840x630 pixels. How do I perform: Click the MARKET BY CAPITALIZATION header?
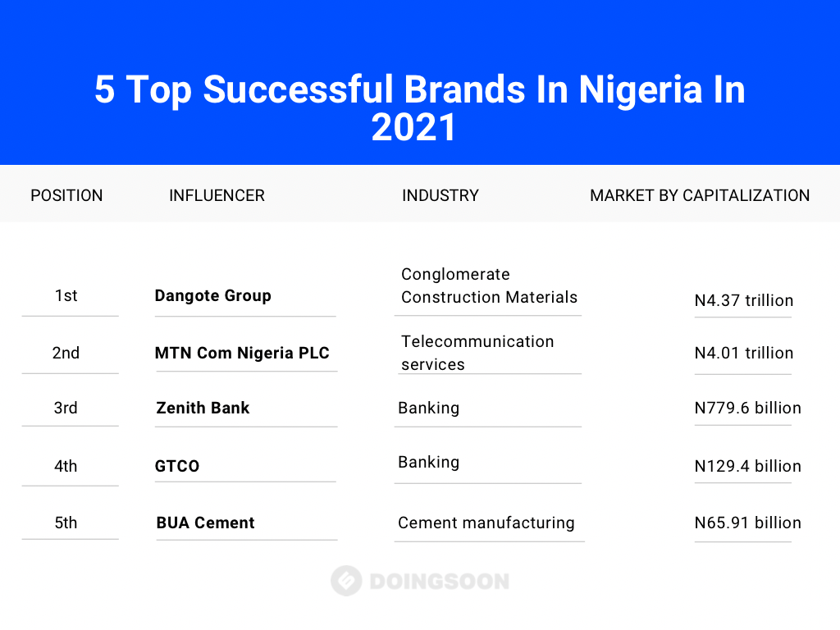700,195
